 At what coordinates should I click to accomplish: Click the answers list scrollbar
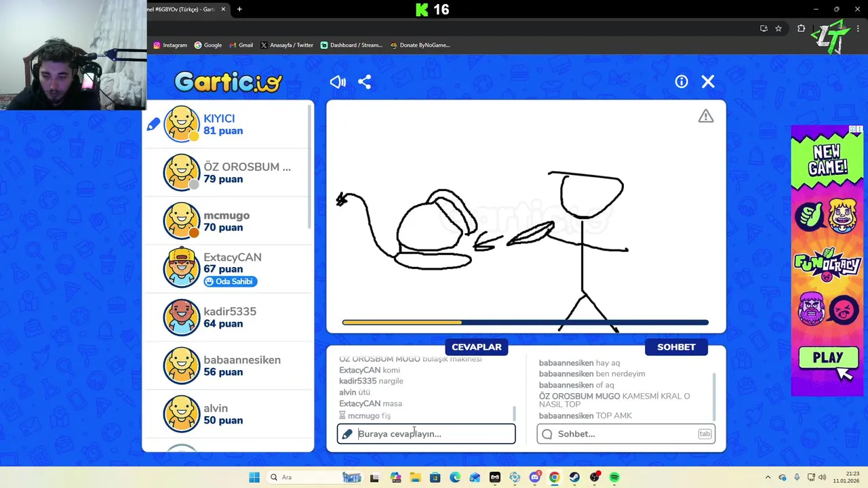click(x=514, y=413)
